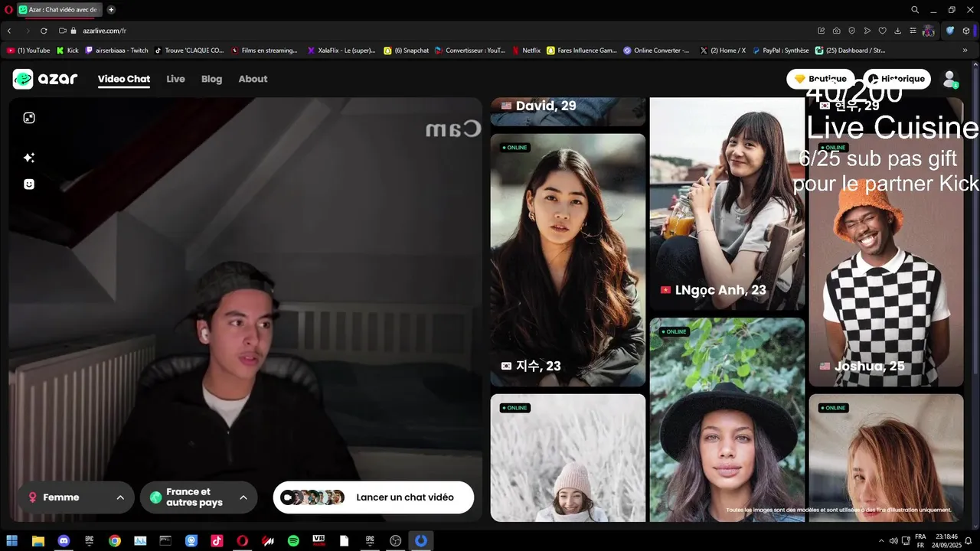Open the extensions cube icon

966,31
